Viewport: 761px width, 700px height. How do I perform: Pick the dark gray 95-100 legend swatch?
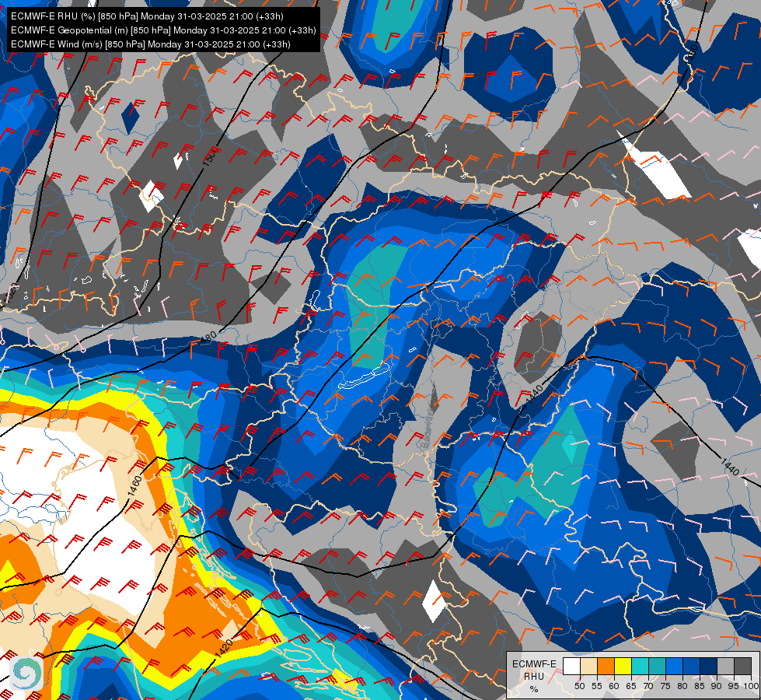[742, 666]
